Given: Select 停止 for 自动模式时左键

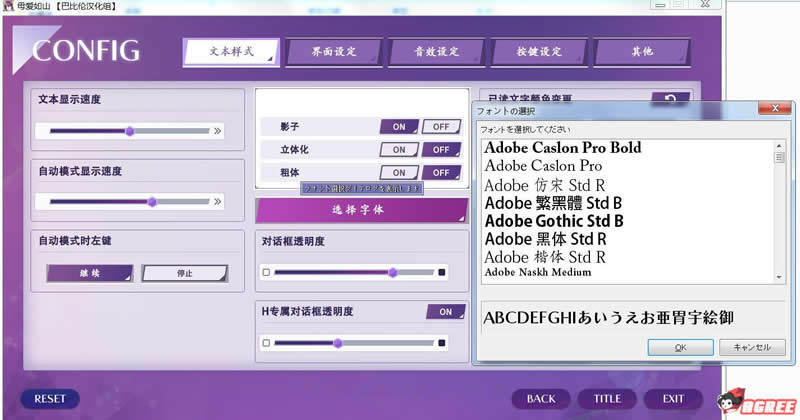Looking at the screenshot, I should click(184, 273).
